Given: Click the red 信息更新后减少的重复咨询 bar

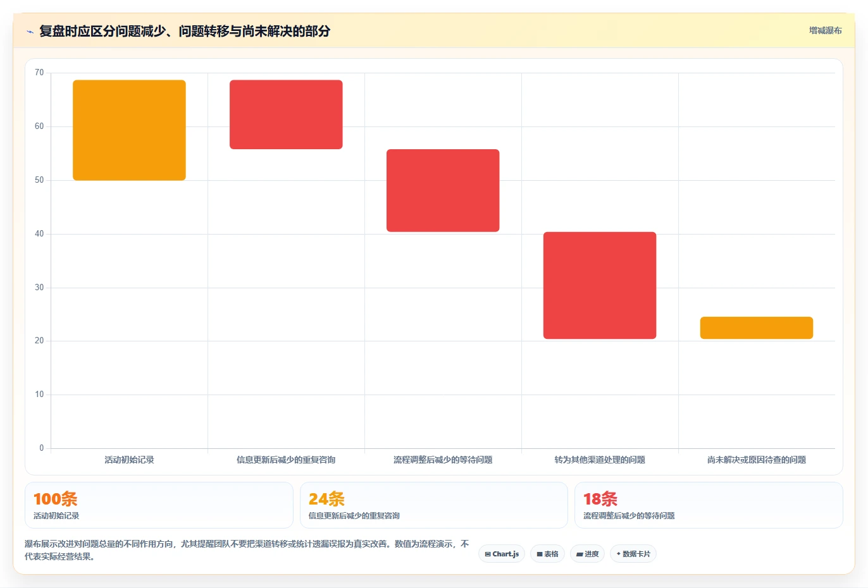Looking at the screenshot, I should 286,114.
